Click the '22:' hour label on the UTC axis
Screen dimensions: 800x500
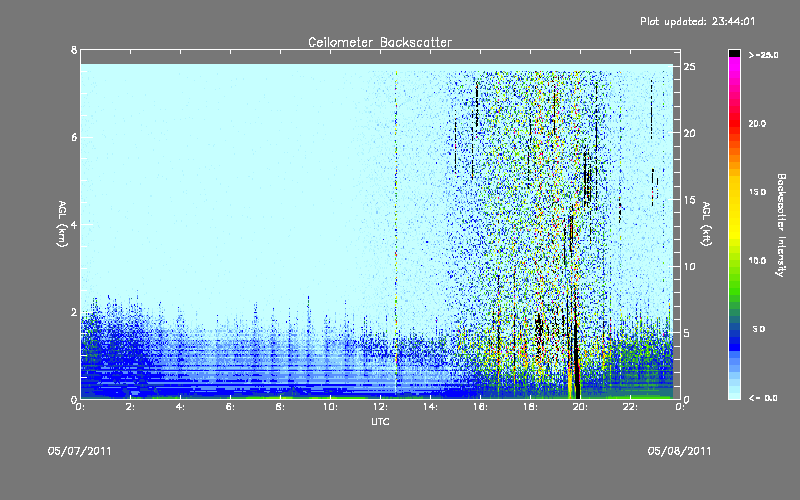[630, 407]
